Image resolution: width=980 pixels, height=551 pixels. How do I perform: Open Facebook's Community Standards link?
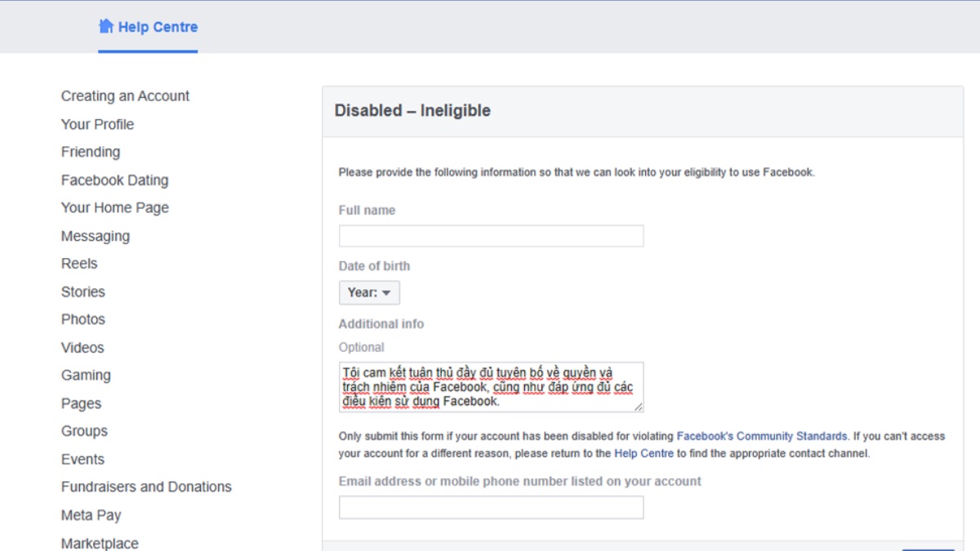pyautogui.click(x=762, y=437)
